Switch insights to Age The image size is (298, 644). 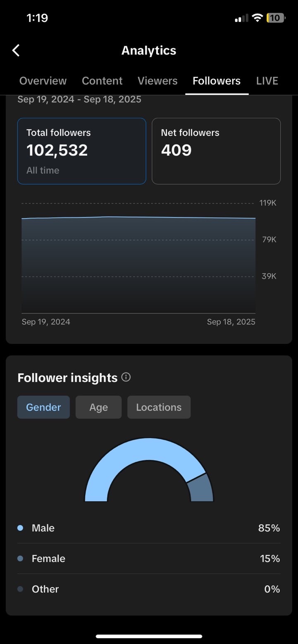tap(98, 407)
